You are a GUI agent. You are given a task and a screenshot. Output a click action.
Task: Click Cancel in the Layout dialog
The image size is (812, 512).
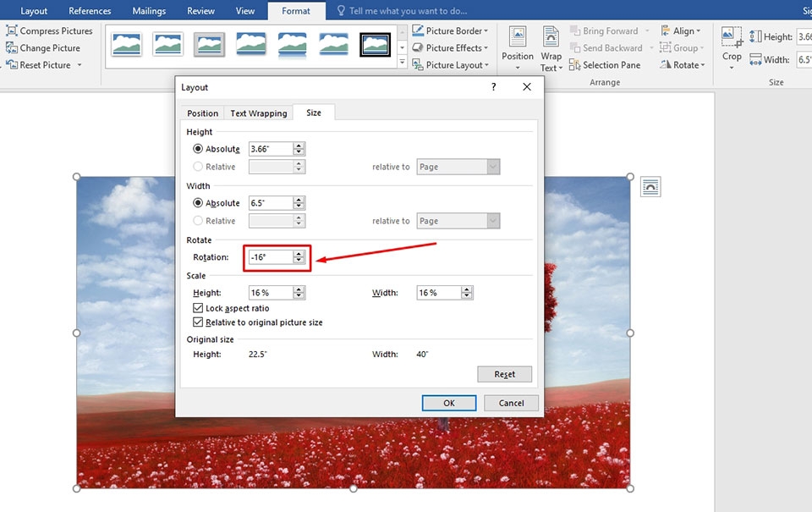point(511,403)
